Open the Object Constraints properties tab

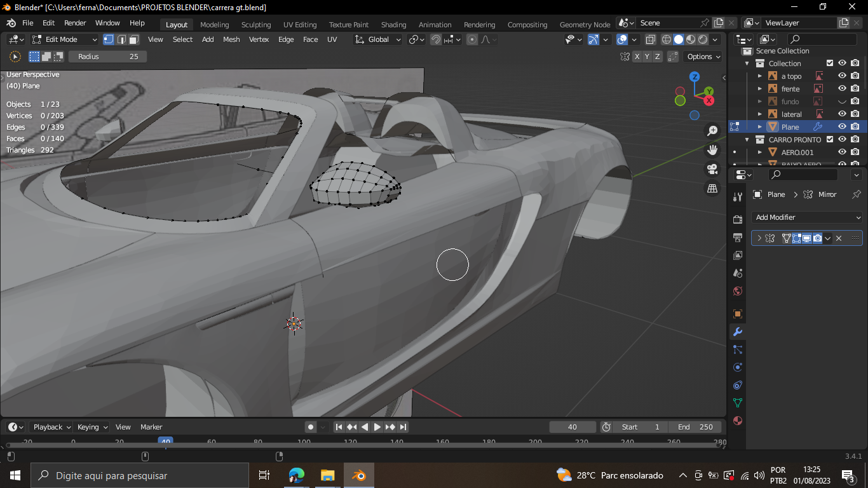[738, 385]
